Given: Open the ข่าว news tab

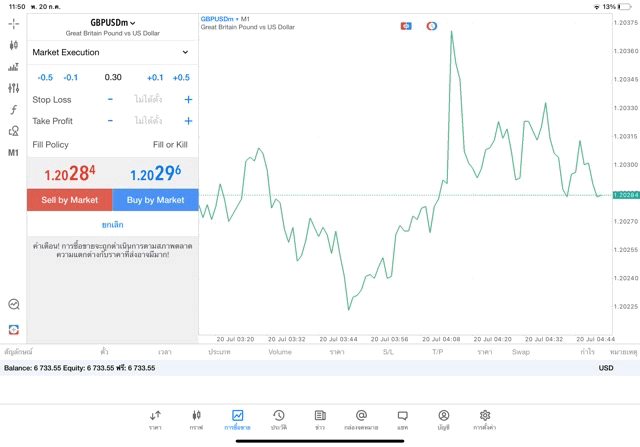Looking at the screenshot, I should tap(320, 420).
